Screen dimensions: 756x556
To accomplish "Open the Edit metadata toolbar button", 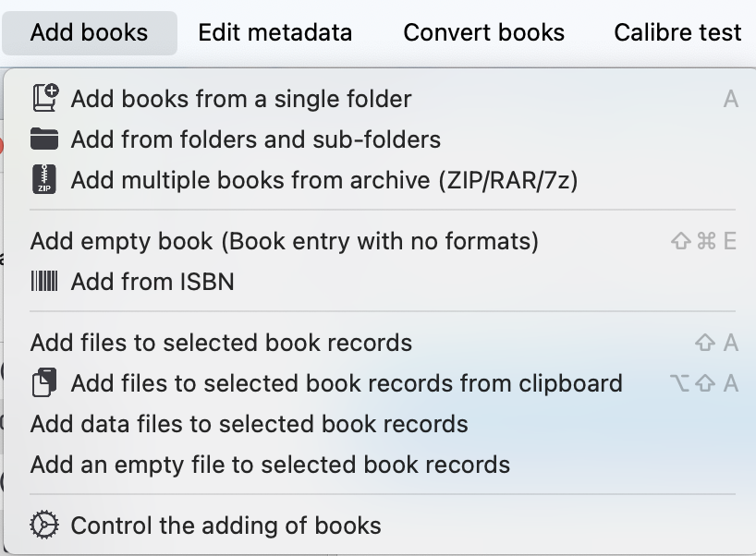I will [x=274, y=32].
